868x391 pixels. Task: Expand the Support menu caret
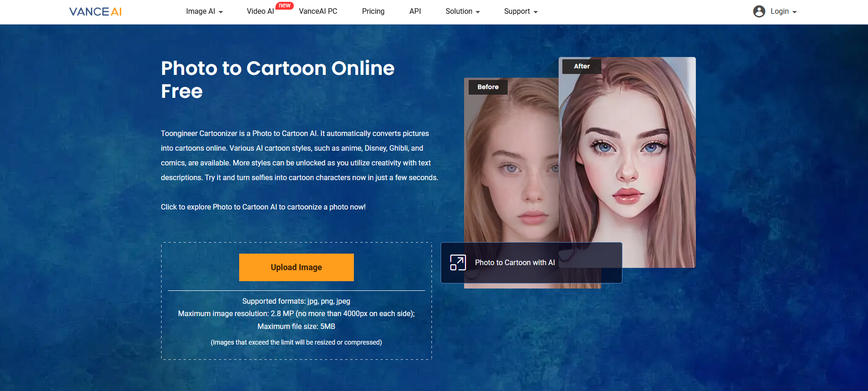[535, 12]
